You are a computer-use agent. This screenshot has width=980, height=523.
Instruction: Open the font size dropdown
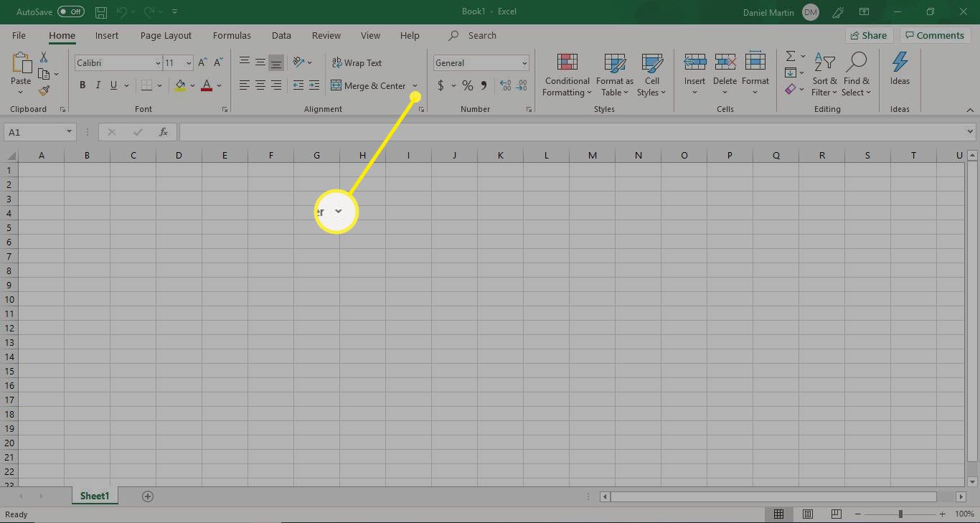click(189, 63)
